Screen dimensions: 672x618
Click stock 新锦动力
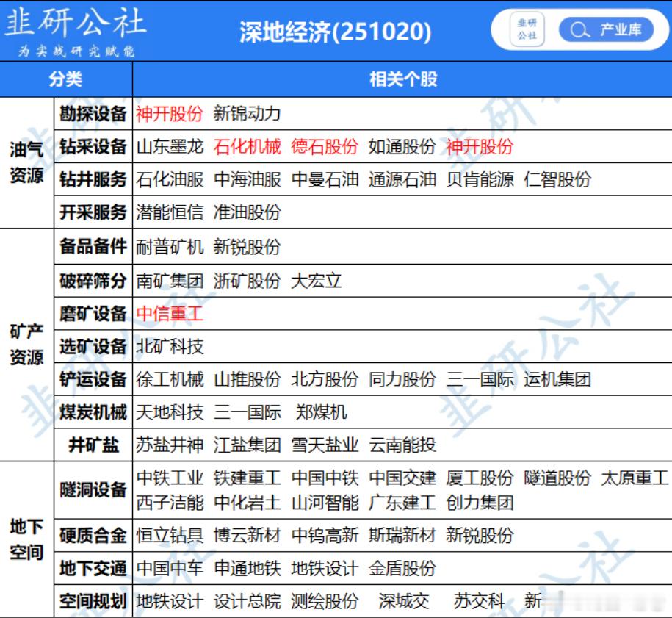248,114
